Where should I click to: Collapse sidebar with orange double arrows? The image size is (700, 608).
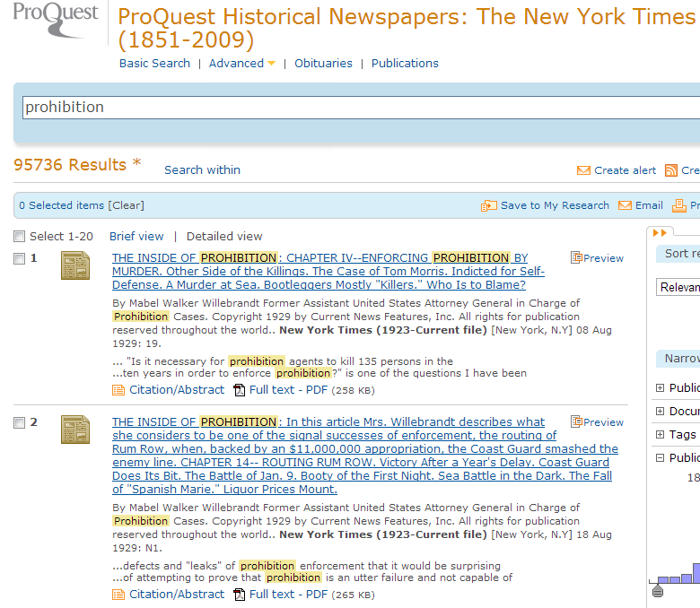[660, 232]
